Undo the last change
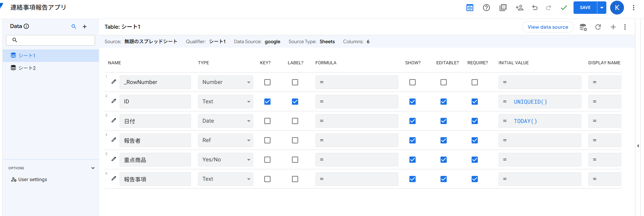Image resolution: width=644 pixels, height=216 pixels. click(x=535, y=8)
